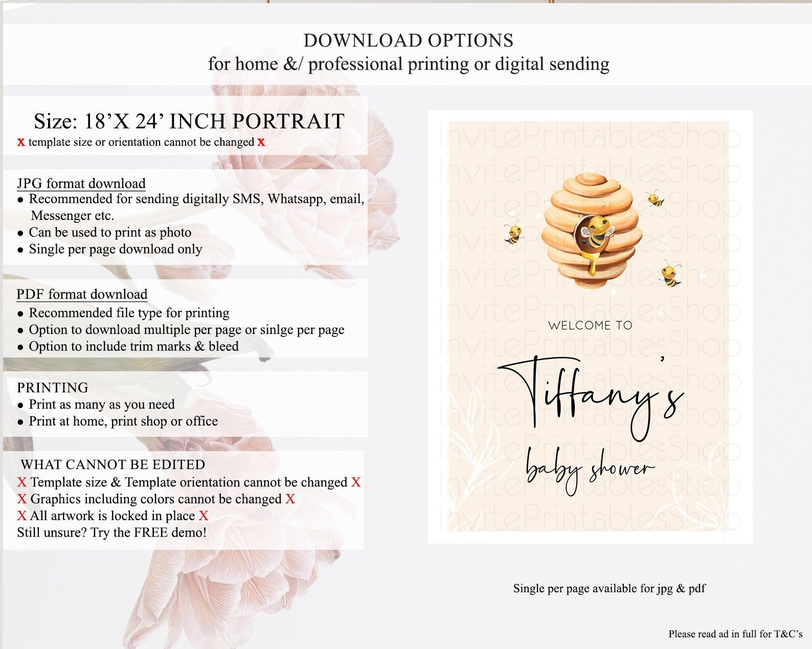The height and width of the screenshot is (649, 812).
Task: Click the 'PDF format download' heading
Action: click(82, 294)
